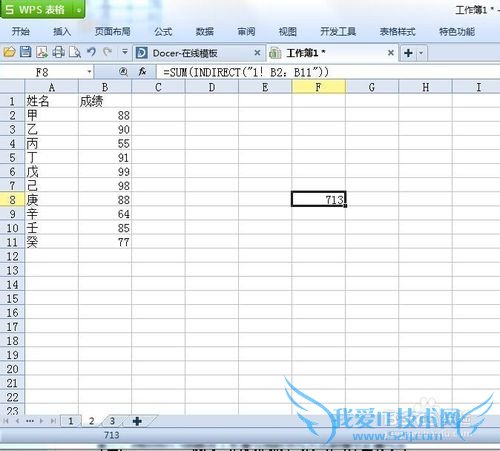Click the Print Preview icon
500x451 pixels.
[75, 52]
